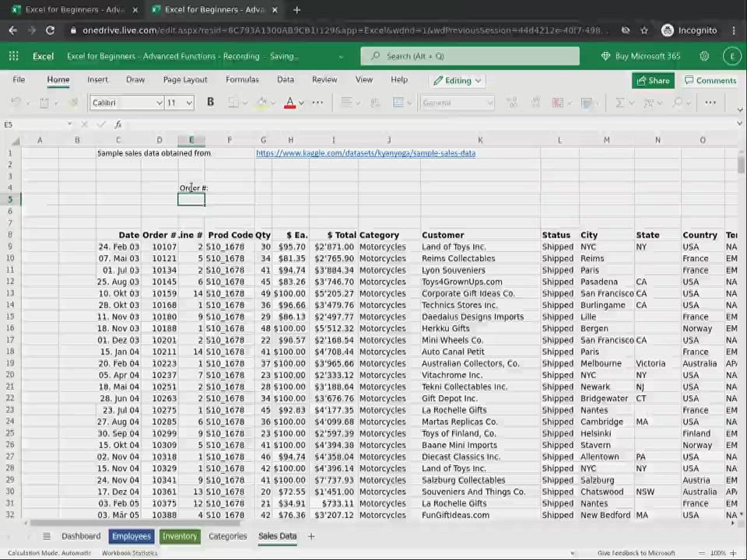Click Give Feedback to Microsoft
Screen dimensions: 747x560
pos(637,553)
